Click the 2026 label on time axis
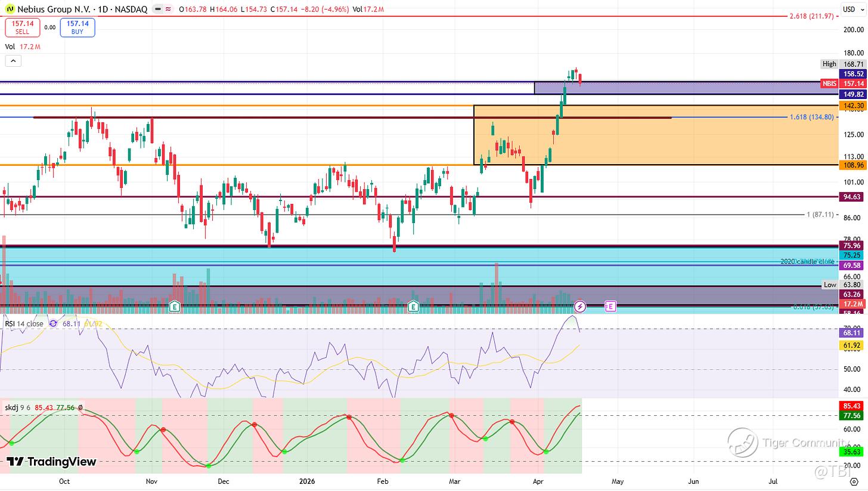 pos(308,481)
